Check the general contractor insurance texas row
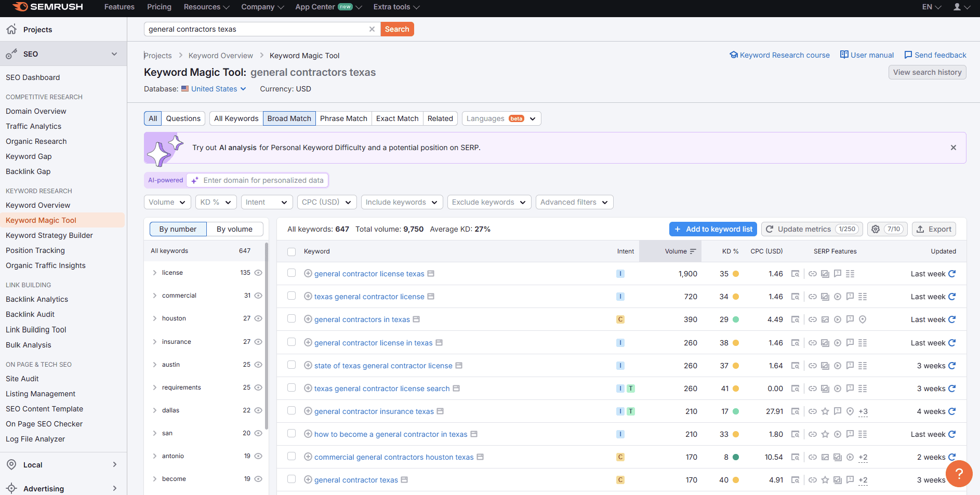The height and width of the screenshot is (495, 980). click(x=292, y=411)
